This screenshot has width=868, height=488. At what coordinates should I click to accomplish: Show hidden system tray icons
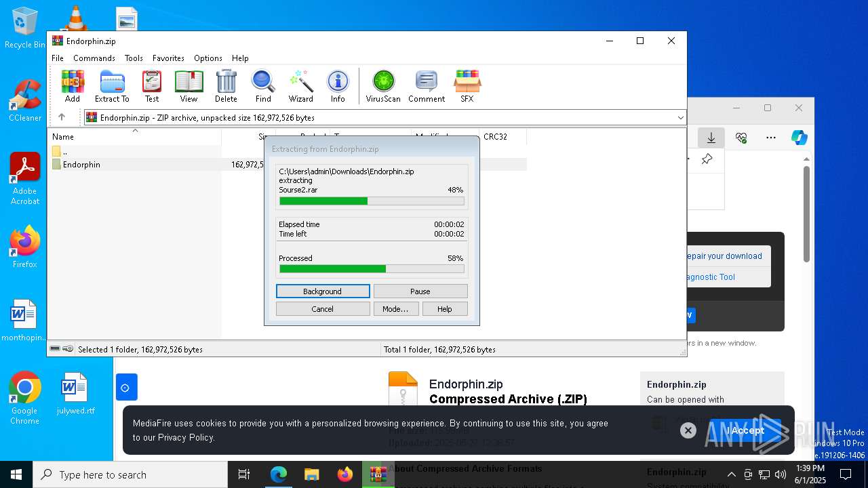[x=731, y=474]
